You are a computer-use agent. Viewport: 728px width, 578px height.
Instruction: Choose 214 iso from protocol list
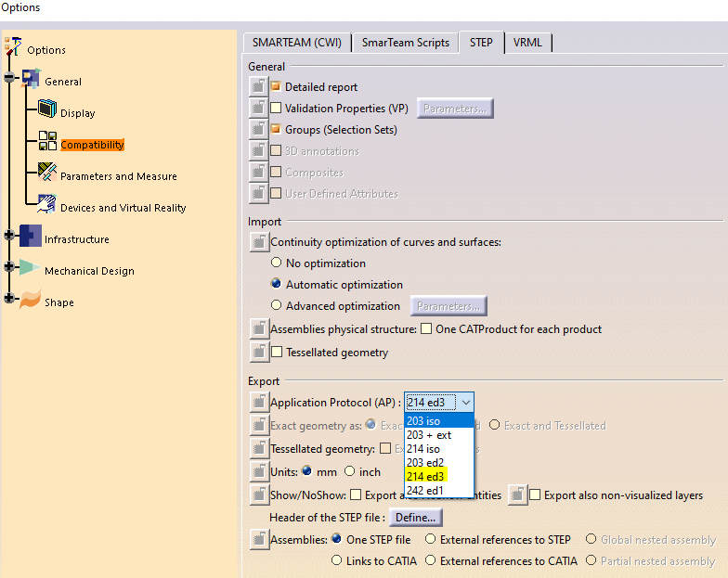click(x=439, y=449)
